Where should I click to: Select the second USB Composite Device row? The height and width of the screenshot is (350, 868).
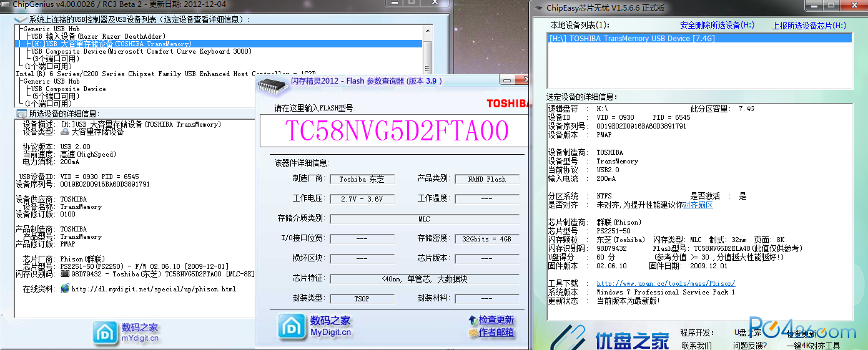pyautogui.click(x=69, y=89)
